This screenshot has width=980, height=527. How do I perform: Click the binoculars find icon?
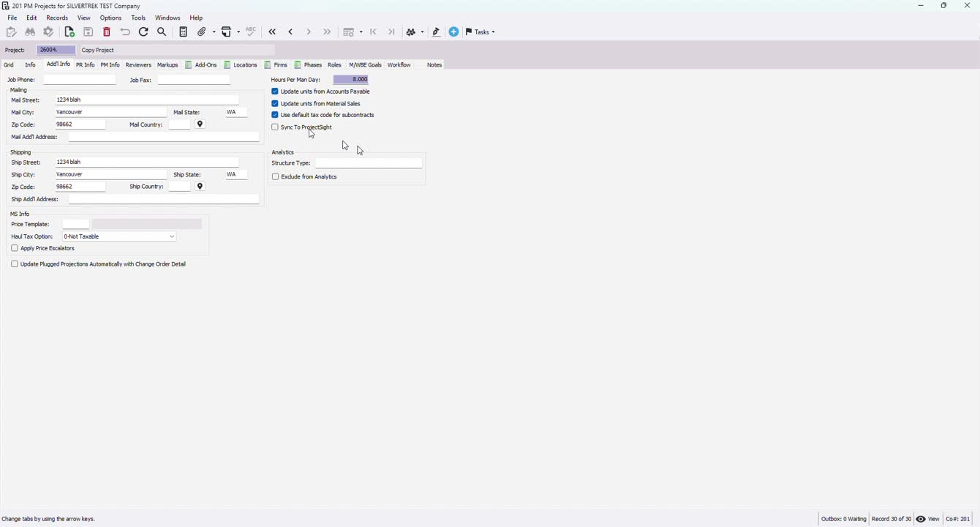point(30,32)
